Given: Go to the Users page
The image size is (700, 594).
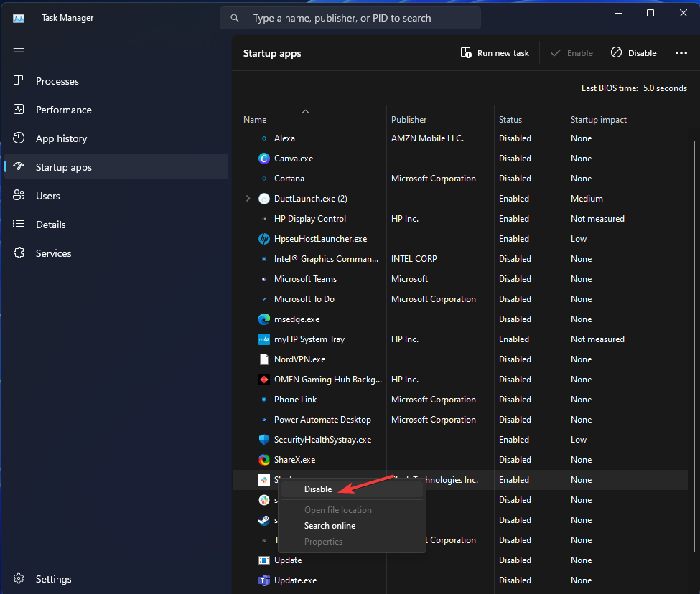Looking at the screenshot, I should [116, 196].
